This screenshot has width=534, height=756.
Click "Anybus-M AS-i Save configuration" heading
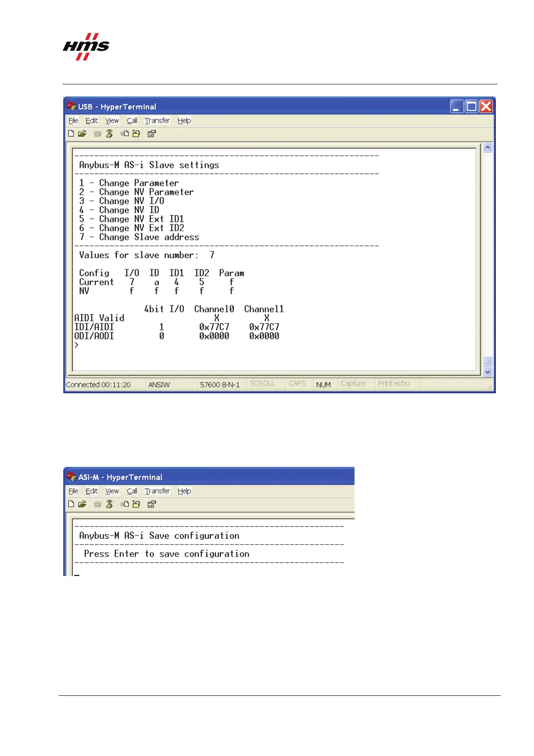(159, 536)
